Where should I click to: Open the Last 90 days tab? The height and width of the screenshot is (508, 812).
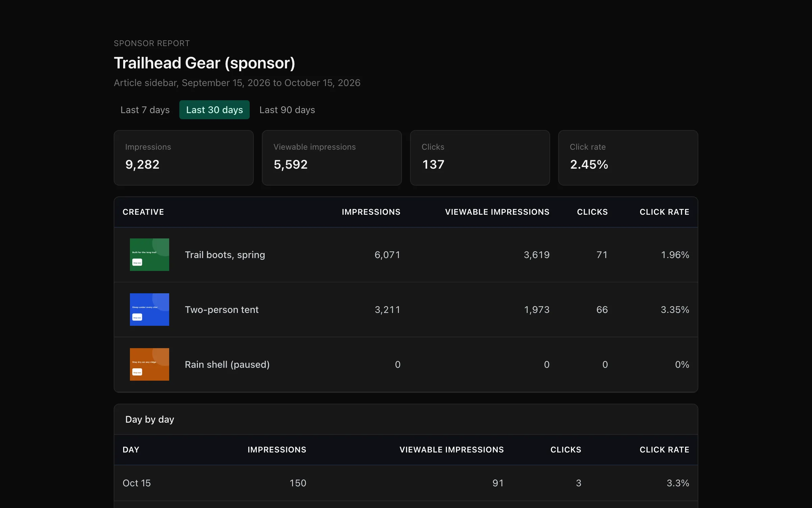pos(287,110)
